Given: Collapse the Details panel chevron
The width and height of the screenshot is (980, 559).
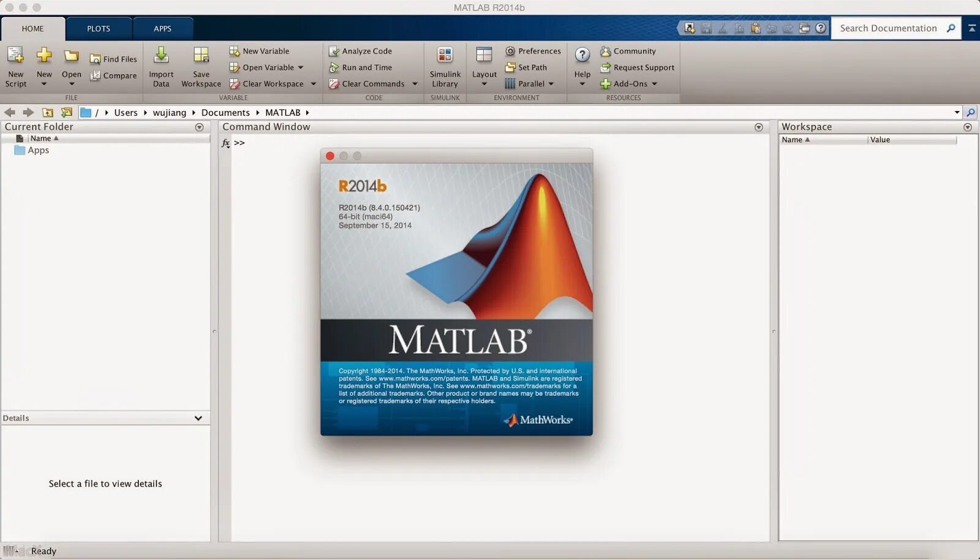Looking at the screenshot, I should [x=198, y=418].
